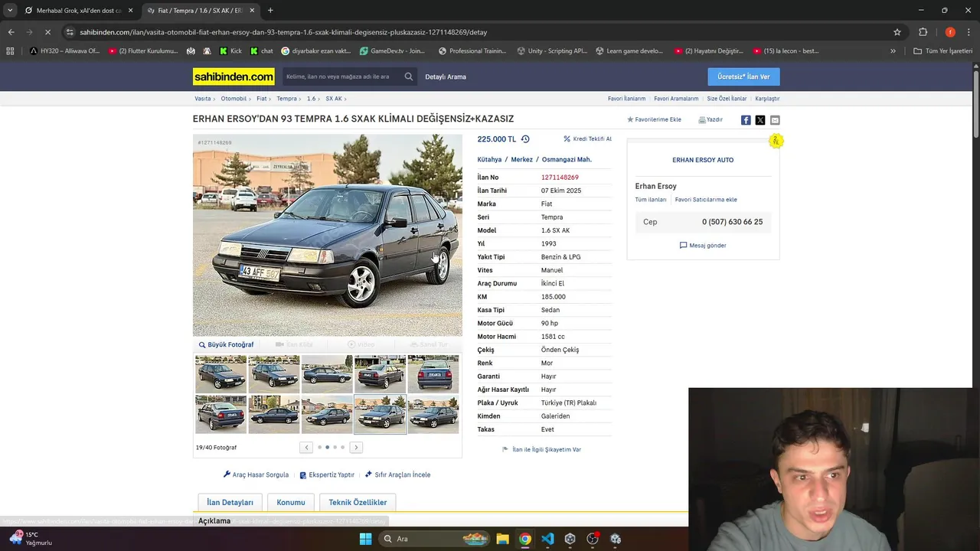This screenshot has width=980, height=551.
Task: Open Konumu tab
Action: (x=291, y=502)
